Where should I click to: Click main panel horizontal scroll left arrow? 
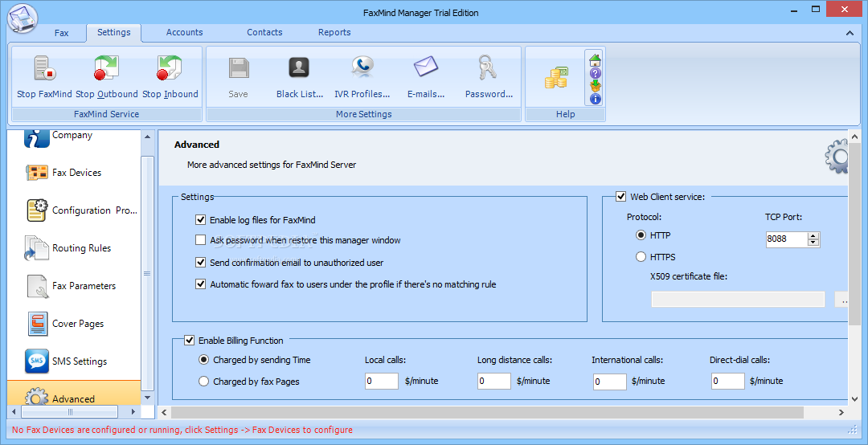(164, 412)
